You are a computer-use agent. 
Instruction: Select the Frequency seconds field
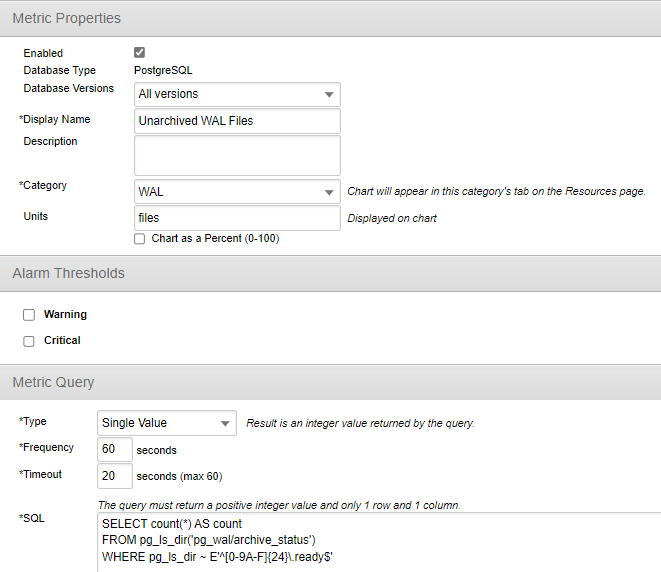(x=114, y=449)
